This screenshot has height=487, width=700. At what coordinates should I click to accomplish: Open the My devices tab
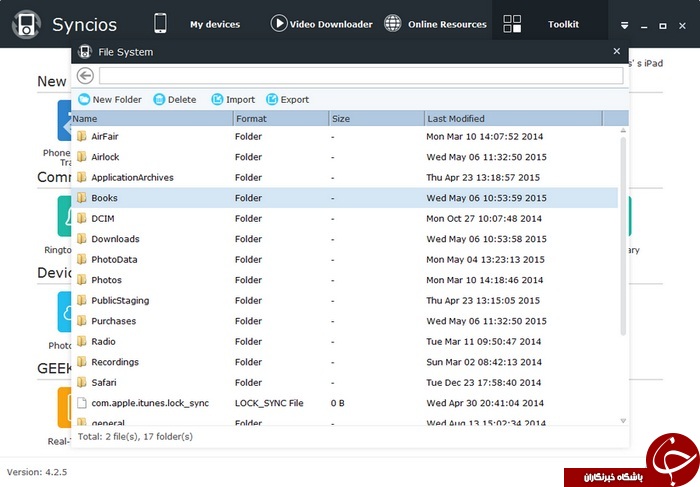tap(215, 25)
